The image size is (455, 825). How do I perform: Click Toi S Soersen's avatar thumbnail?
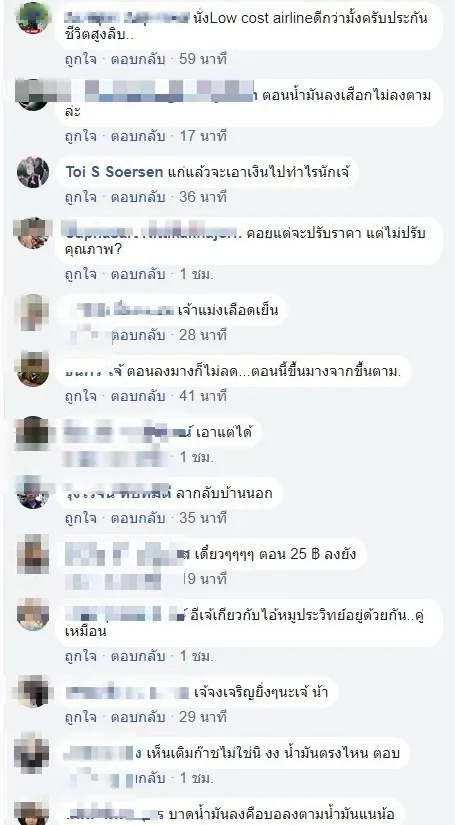click(x=33, y=172)
